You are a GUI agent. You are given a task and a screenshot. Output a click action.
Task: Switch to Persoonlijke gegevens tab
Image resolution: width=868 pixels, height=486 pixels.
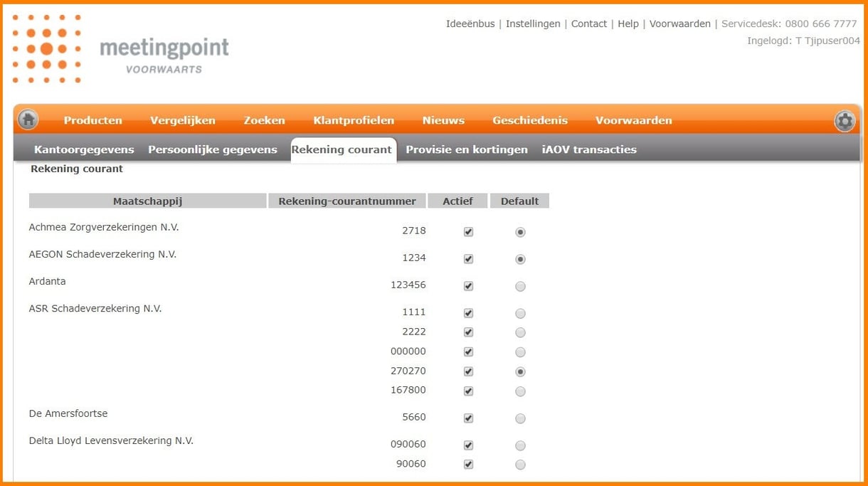213,149
